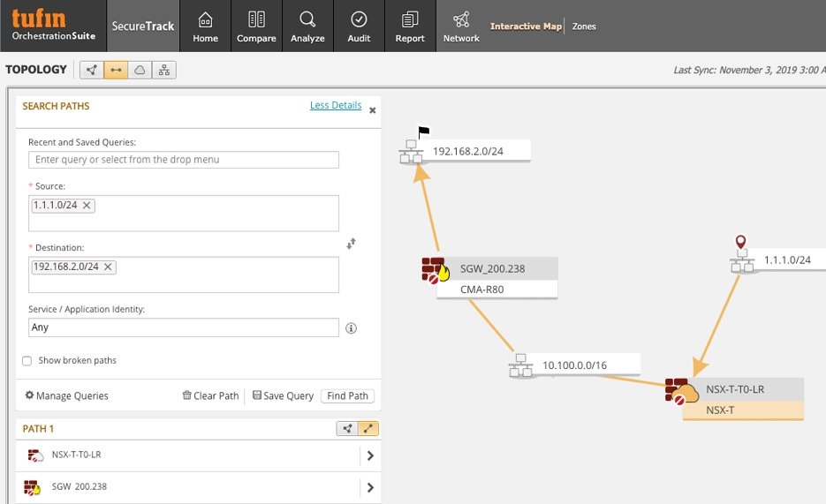Viewport: 826px width, 504px height.
Task: Go to the Audit section
Action: click(x=359, y=26)
